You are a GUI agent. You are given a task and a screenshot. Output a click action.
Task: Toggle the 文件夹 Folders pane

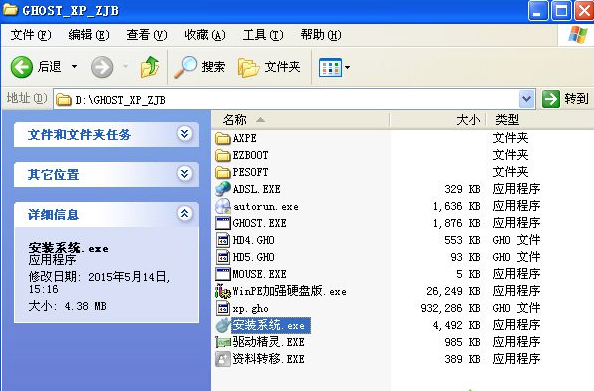tap(269, 67)
